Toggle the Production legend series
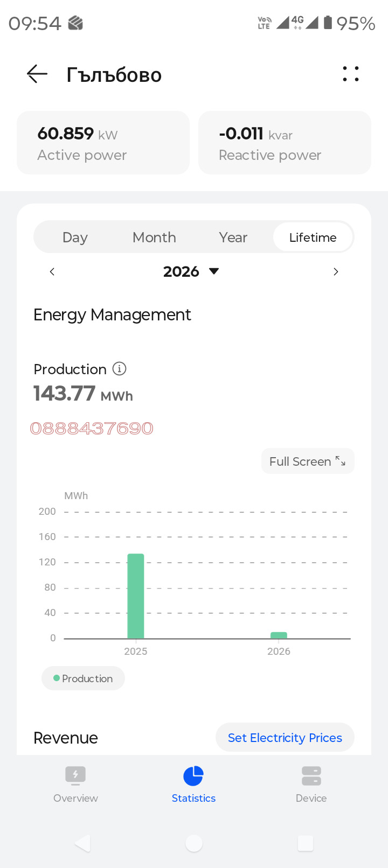 pyautogui.click(x=83, y=678)
